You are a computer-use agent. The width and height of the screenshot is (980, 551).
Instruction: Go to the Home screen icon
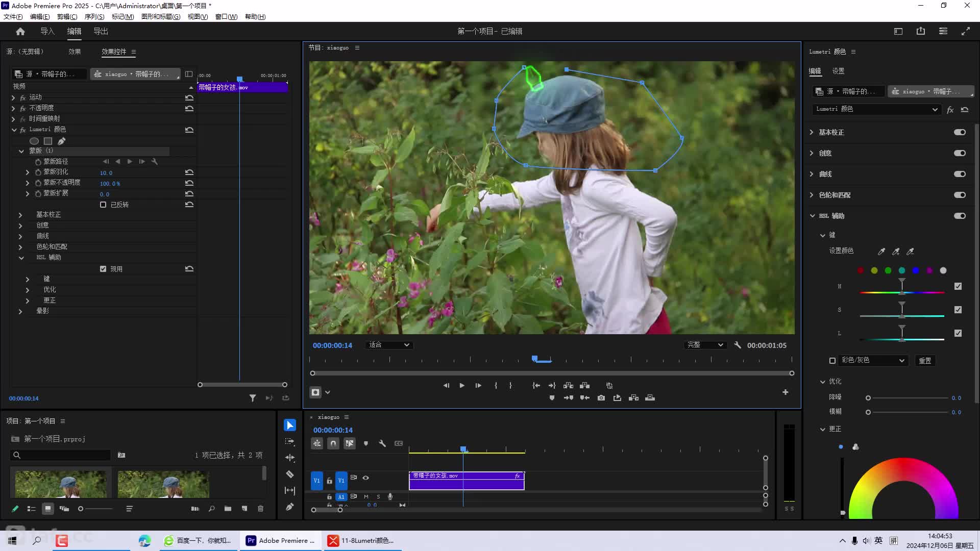click(20, 32)
